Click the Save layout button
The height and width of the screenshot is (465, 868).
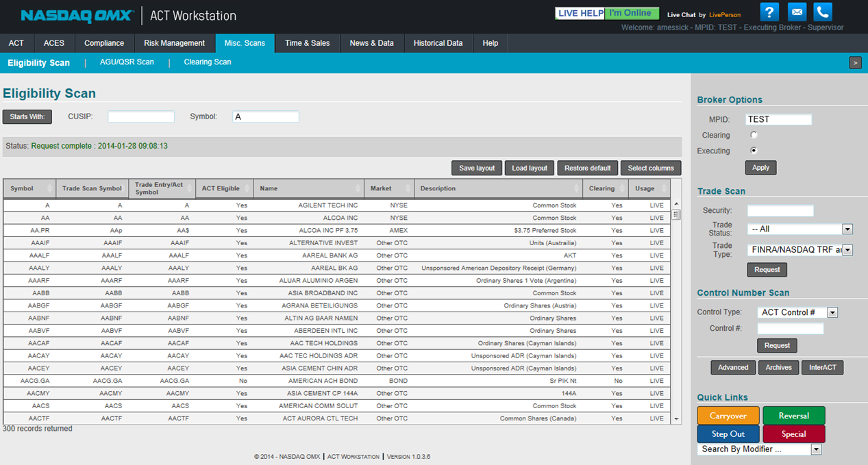point(477,168)
